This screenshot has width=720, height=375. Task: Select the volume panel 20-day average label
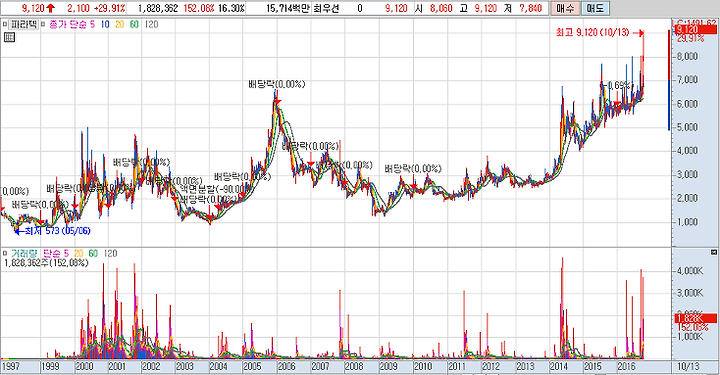(x=79, y=253)
